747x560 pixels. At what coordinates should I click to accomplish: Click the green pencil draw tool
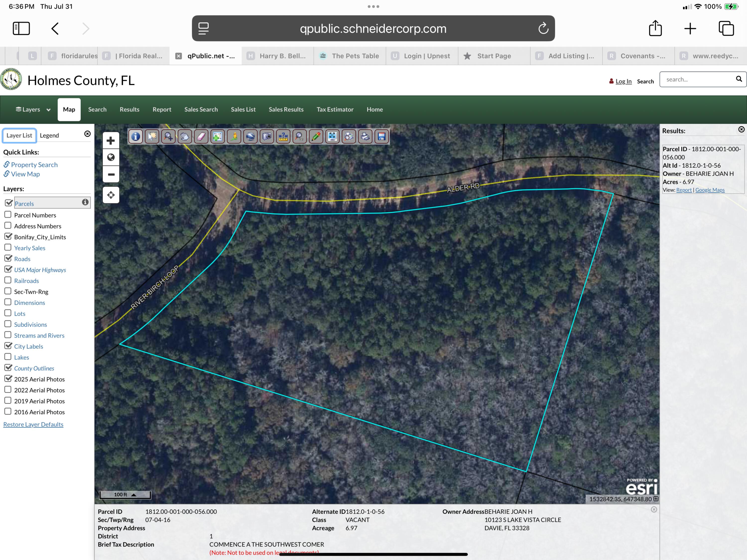(x=316, y=137)
